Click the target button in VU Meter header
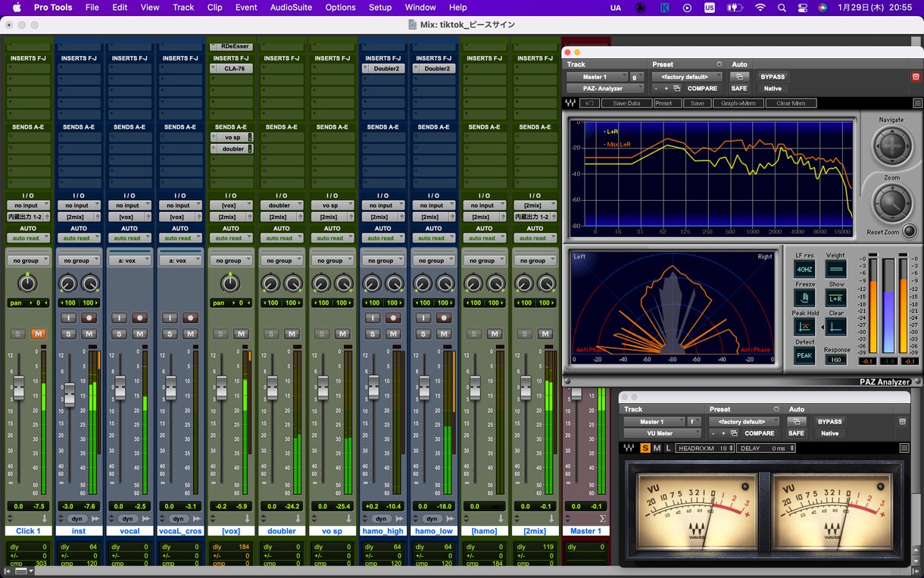924x578 pixels. coord(902,421)
